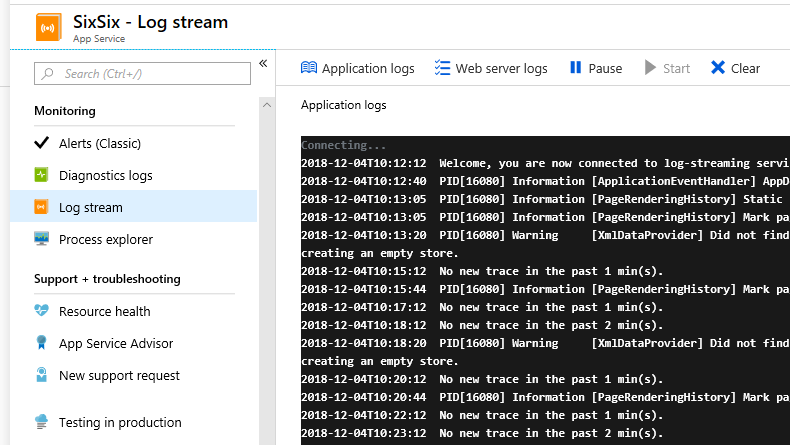Click the sidebar scroll up arrow
790x445 pixels.
(x=267, y=105)
